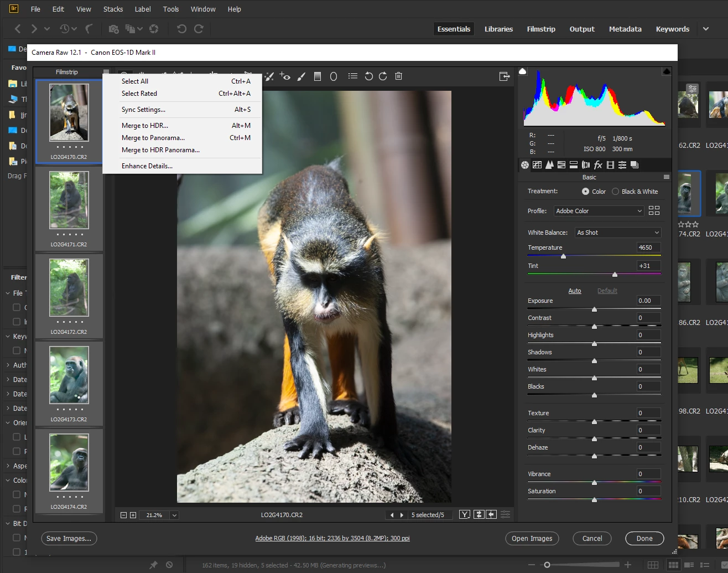Click the Adobe RGB workflow options link
The height and width of the screenshot is (573, 728).
coord(332,538)
